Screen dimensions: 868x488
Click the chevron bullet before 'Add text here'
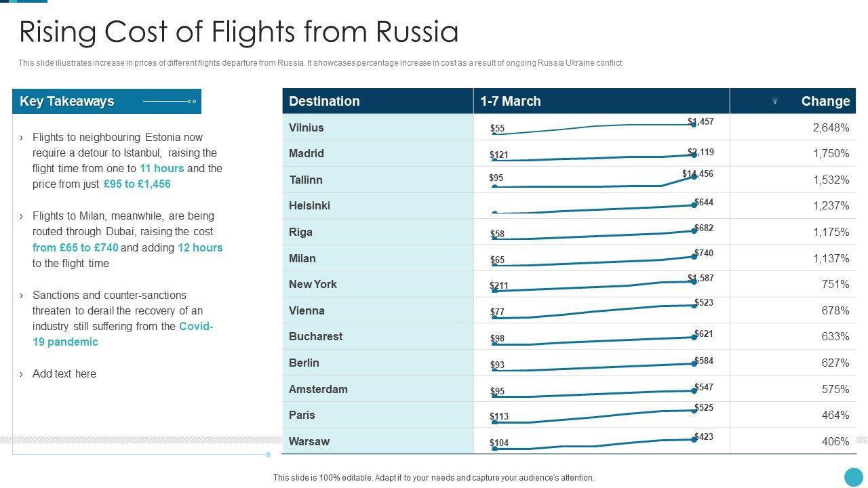point(21,374)
